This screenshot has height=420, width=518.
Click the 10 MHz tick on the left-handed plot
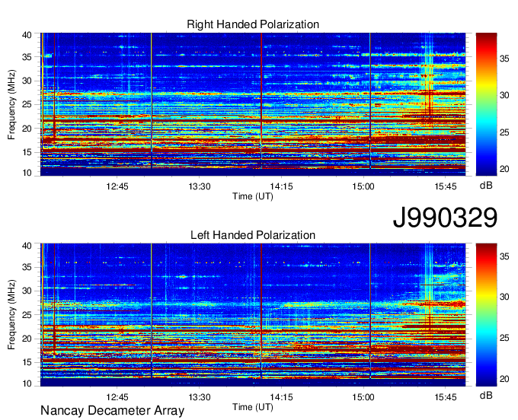tap(27, 383)
